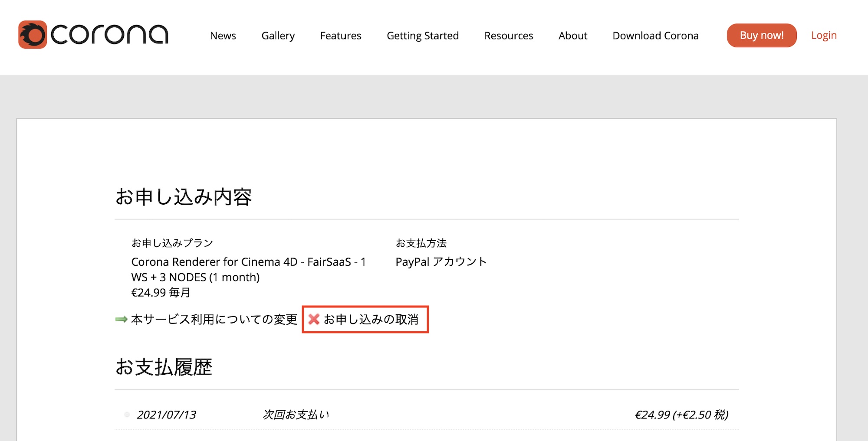Open 本サービス利用についての変更 link

214,320
